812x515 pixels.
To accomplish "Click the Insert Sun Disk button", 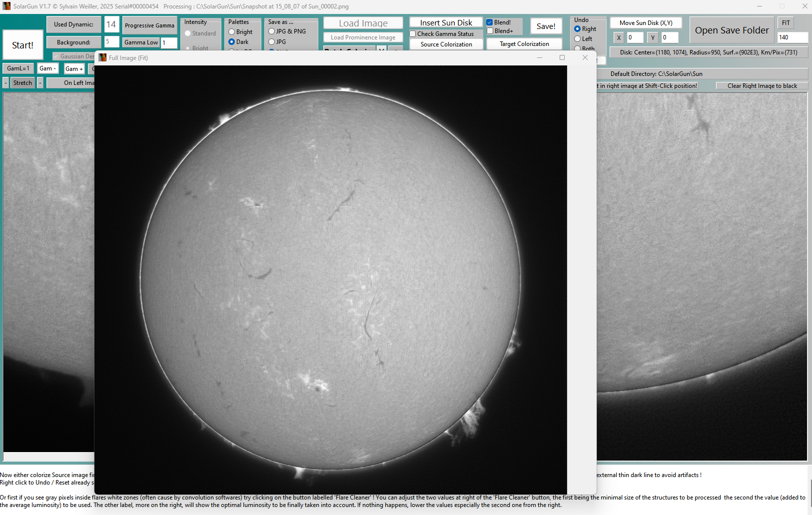I will click(446, 22).
